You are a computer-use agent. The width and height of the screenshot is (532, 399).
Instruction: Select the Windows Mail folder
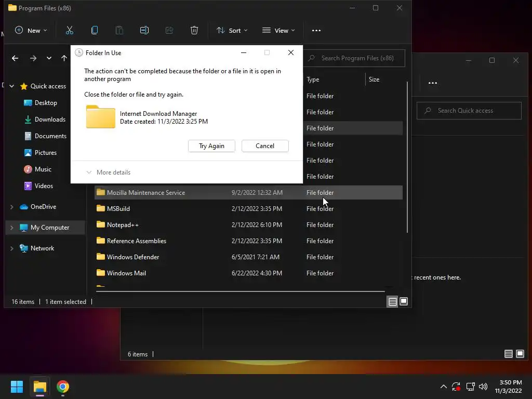tap(248, 273)
